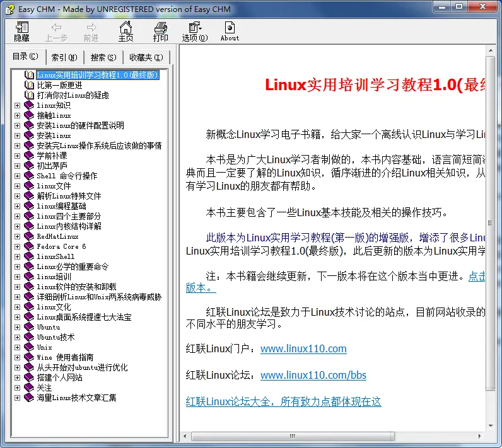Viewport: 502px width, 448px height.
Task: Open the 选项 (Options) toolbar icon
Action: 194,32
